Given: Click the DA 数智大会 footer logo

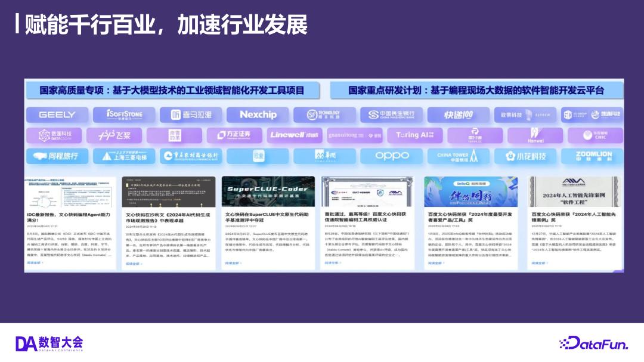Looking at the screenshot, I should pyautogui.click(x=49, y=344).
